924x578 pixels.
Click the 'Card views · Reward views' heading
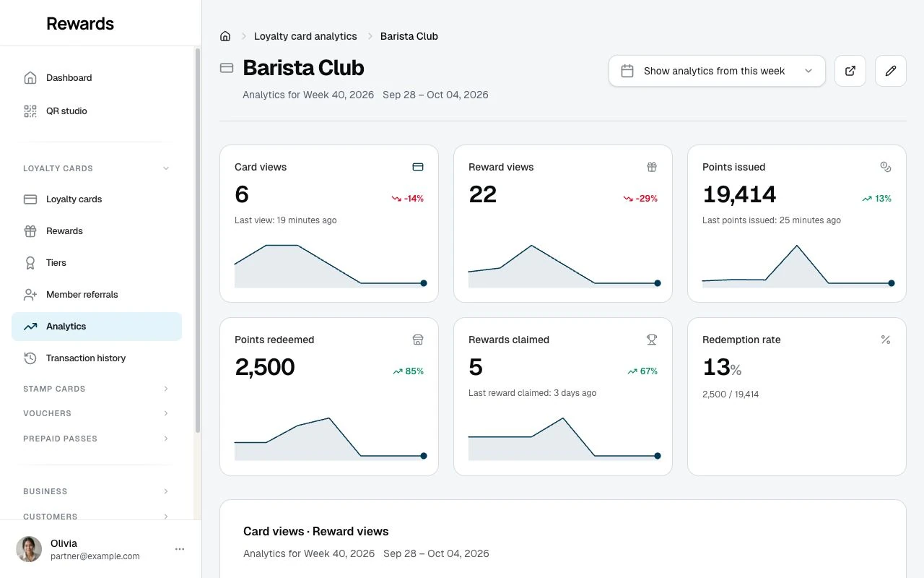coord(316,531)
